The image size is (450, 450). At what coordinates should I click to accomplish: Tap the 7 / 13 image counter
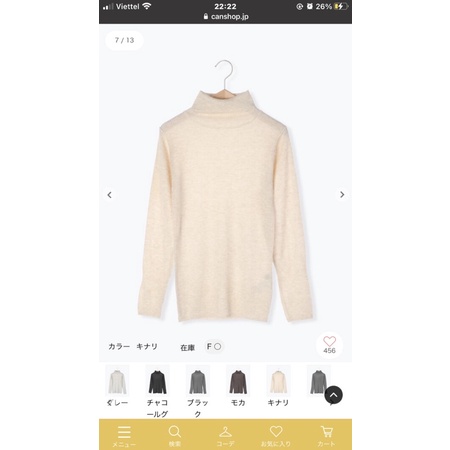(x=124, y=40)
